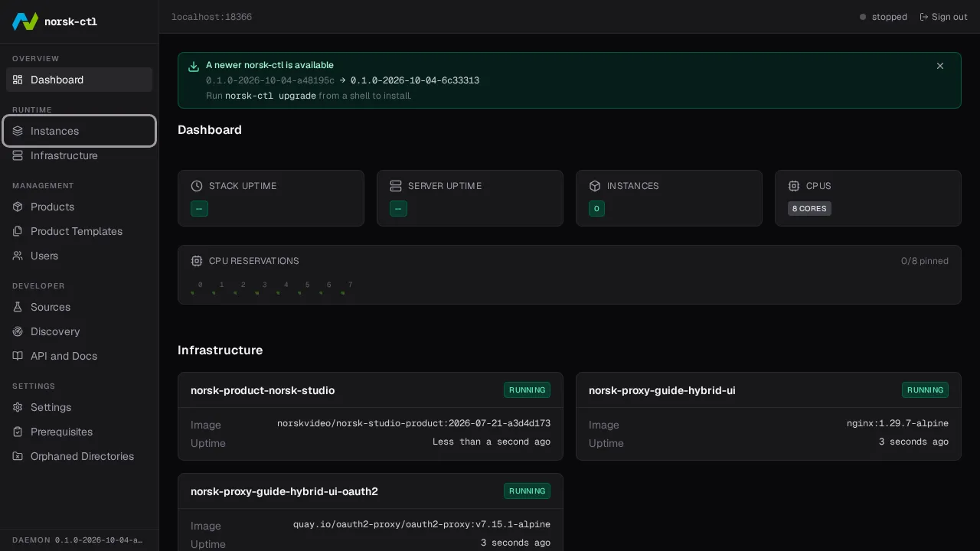Select CPU core 7 marker
This screenshot has width=980, height=551.
[342, 292]
